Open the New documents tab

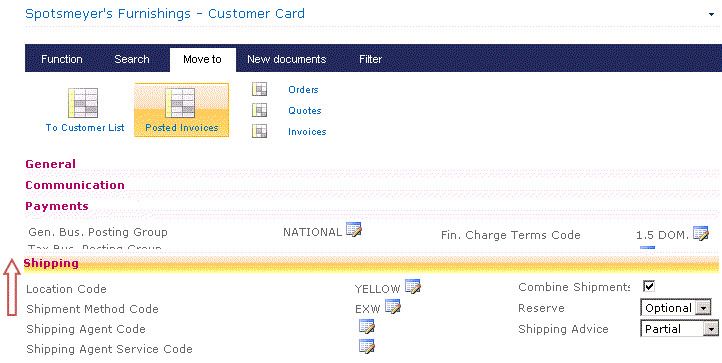click(286, 59)
